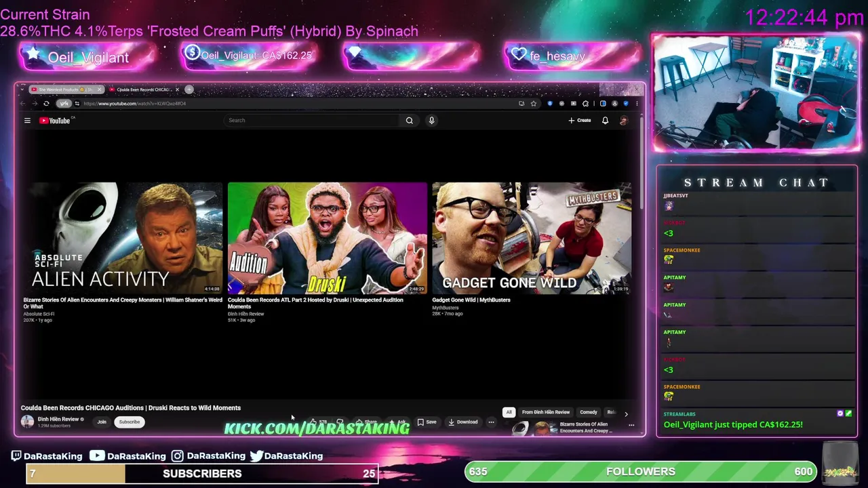Click the Join button
The height and width of the screenshot is (488, 868).
point(102,422)
